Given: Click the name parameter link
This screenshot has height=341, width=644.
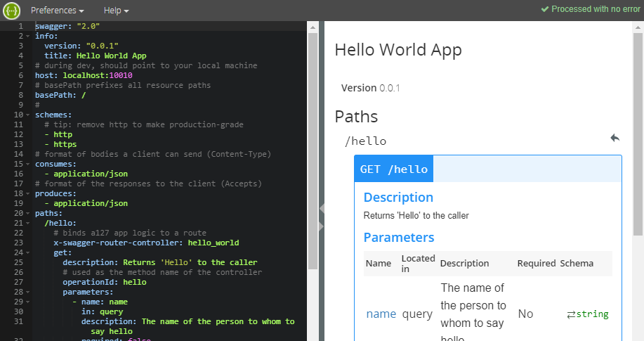Looking at the screenshot, I should click(x=381, y=314).
